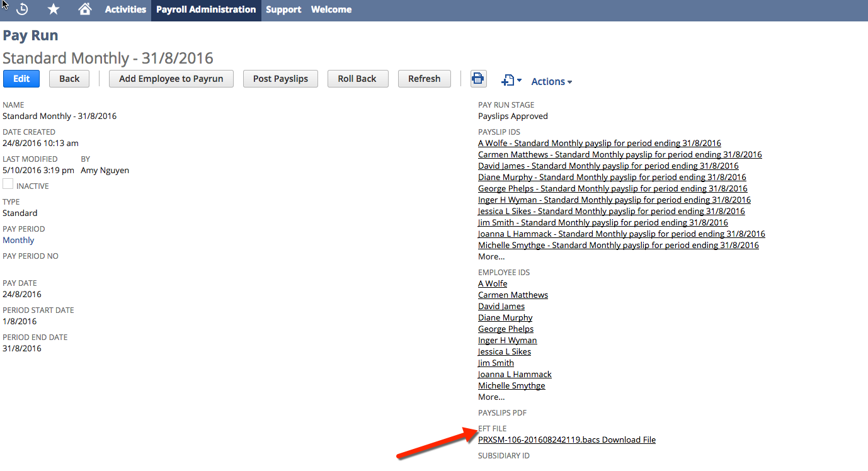Open the recent records history icon
The width and height of the screenshot is (868, 471).
pos(21,9)
